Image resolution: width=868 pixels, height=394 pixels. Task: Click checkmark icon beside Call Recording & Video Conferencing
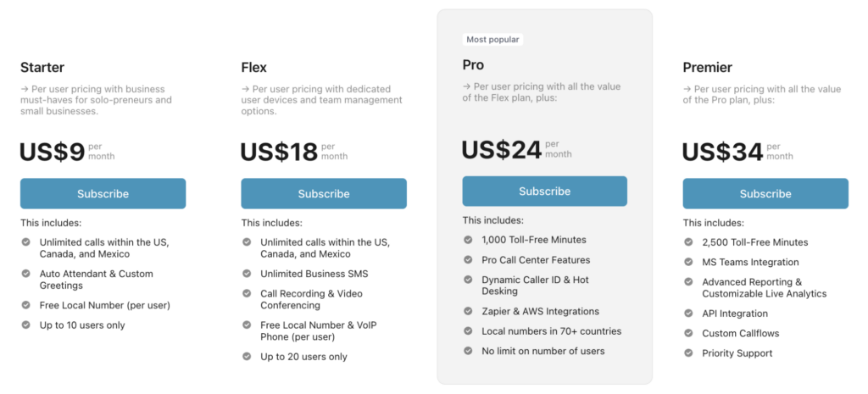coord(248,294)
